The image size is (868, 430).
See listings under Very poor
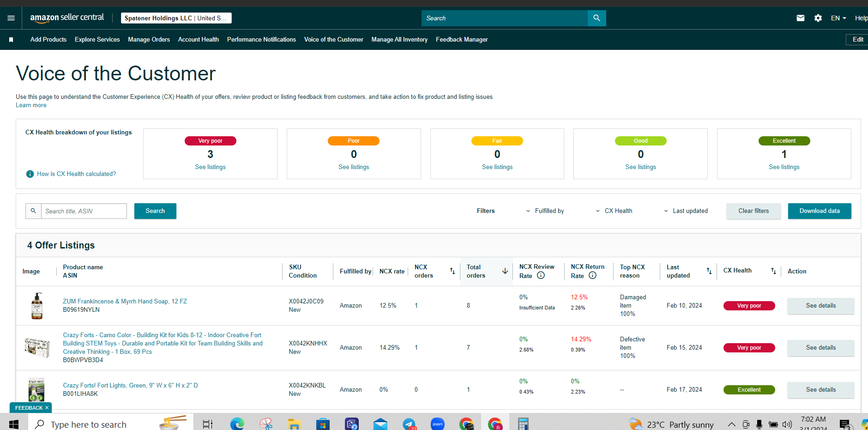click(211, 167)
